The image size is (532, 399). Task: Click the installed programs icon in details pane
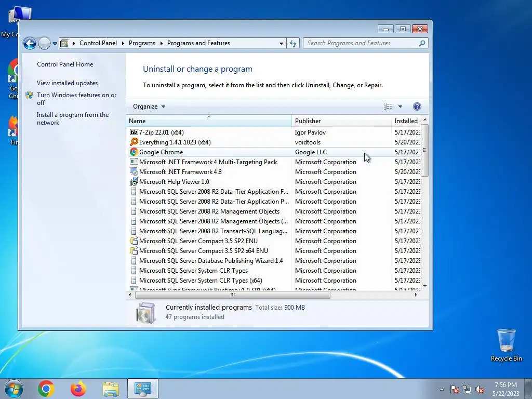(145, 312)
